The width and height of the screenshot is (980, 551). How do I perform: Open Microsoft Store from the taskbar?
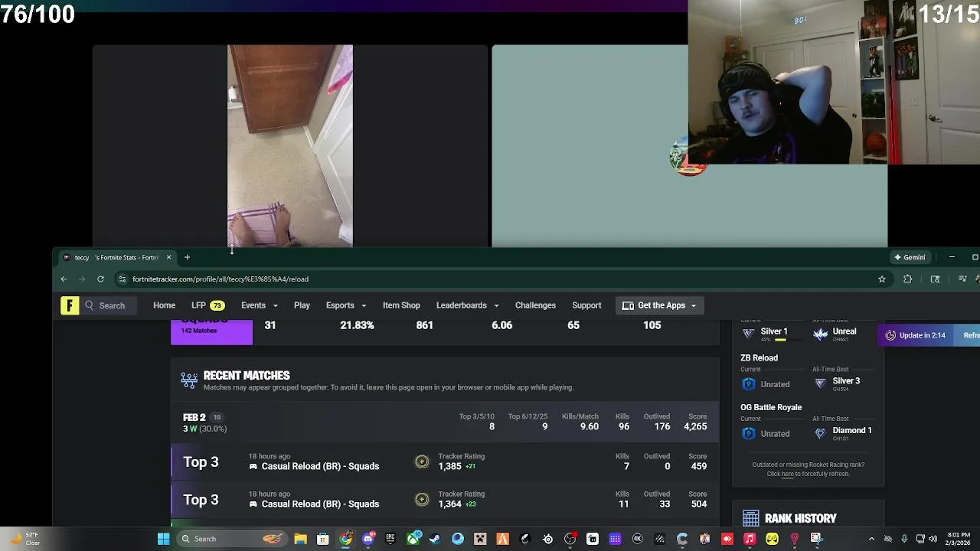tap(322, 539)
